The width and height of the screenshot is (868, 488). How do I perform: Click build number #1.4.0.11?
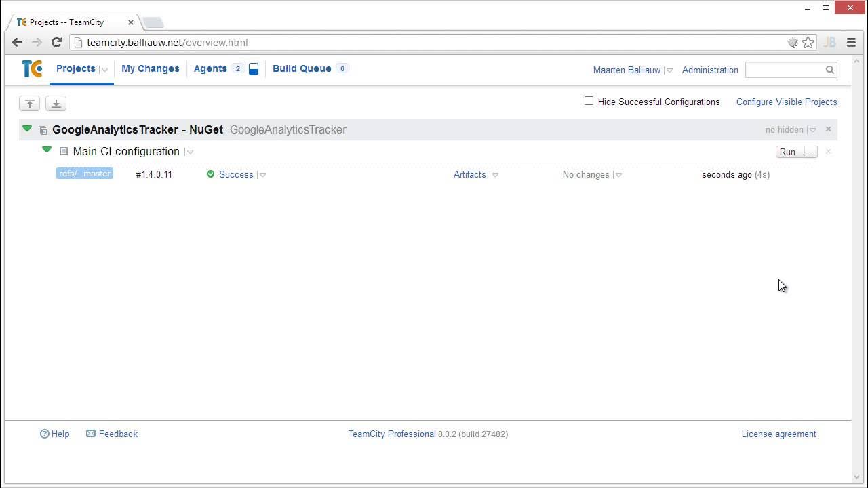(x=154, y=174)
